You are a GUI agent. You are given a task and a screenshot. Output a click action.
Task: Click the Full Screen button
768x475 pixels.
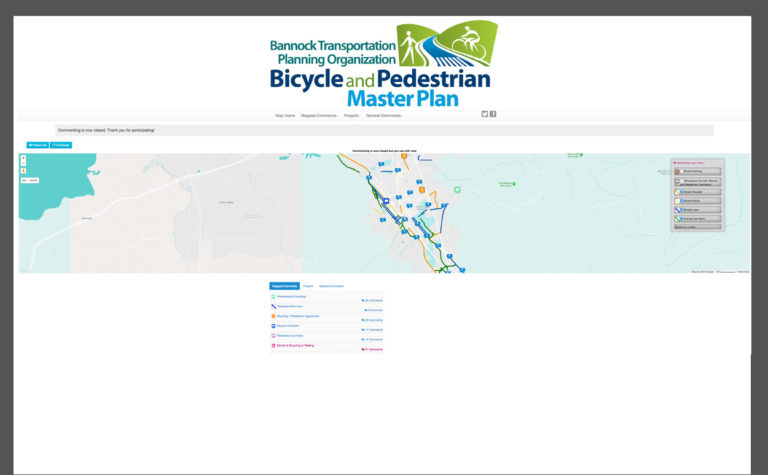pos(61,145)
